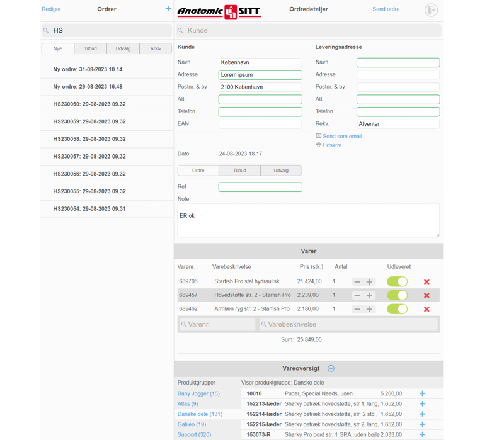
Task: Click the Ref input field
Action: pyautogui.click(x=260, y=187)
